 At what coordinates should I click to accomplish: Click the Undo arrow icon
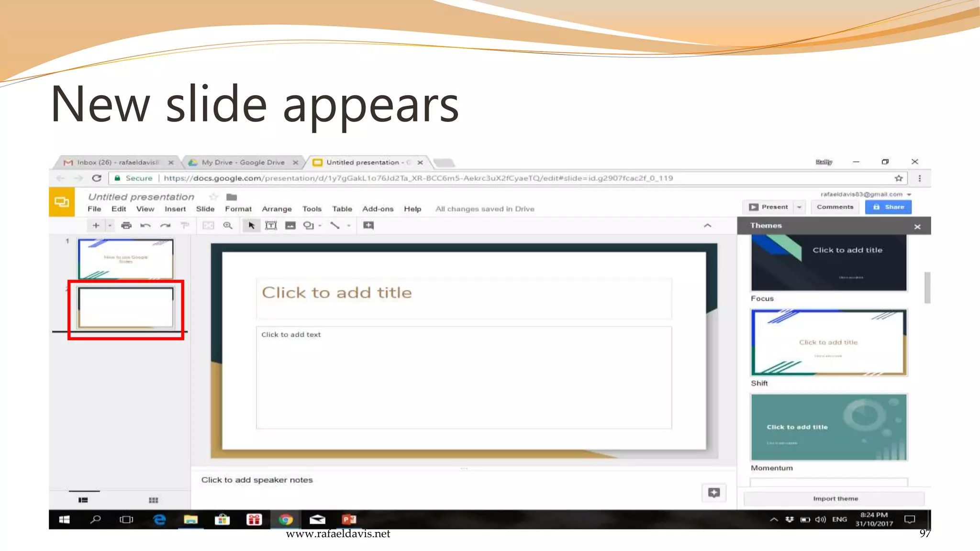point(145,225)
